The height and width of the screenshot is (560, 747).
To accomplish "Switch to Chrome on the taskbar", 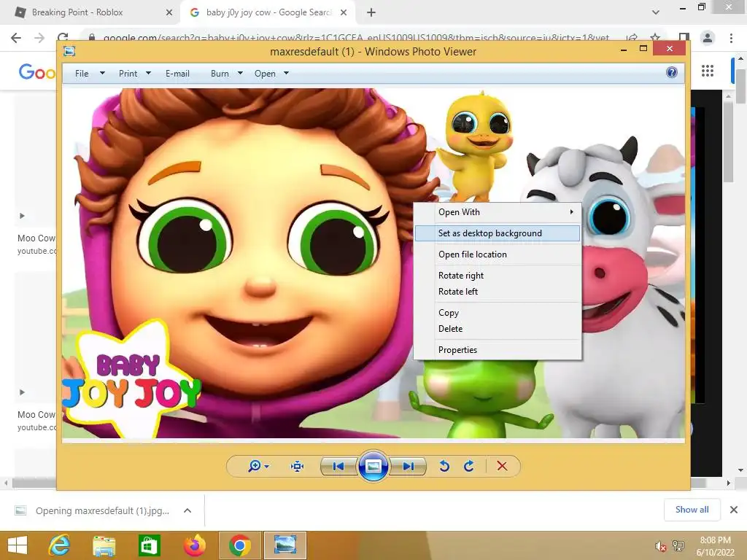I will point(239,545).
